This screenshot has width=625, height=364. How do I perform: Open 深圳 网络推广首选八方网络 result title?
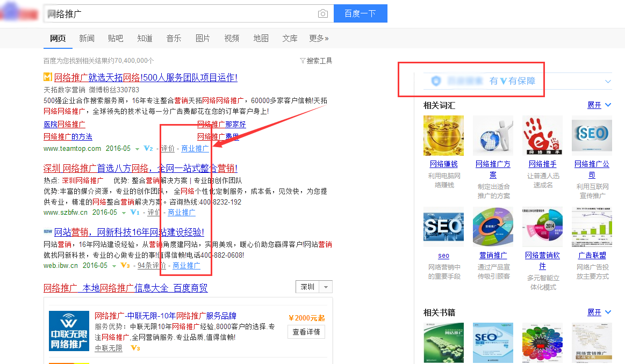[140, 168]
